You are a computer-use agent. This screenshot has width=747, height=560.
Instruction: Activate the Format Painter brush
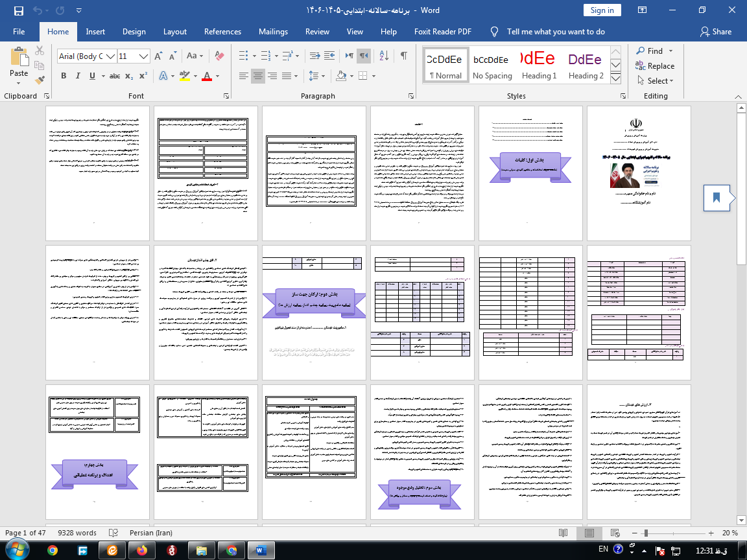40,80
